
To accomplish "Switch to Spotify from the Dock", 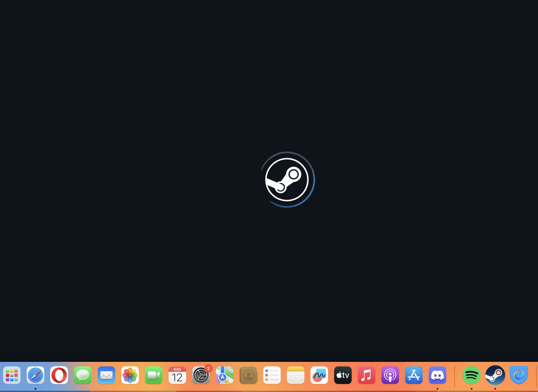I will click(x=472, y=375).
